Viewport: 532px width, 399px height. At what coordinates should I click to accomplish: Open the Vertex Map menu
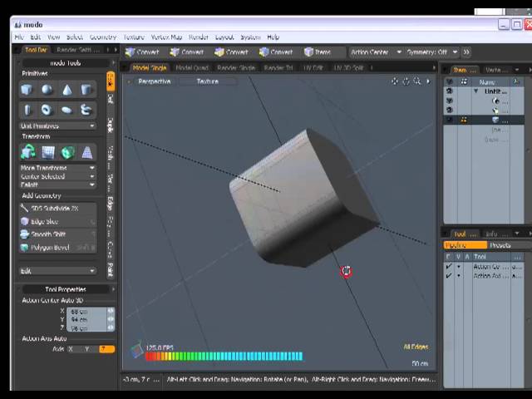(166, 37)
